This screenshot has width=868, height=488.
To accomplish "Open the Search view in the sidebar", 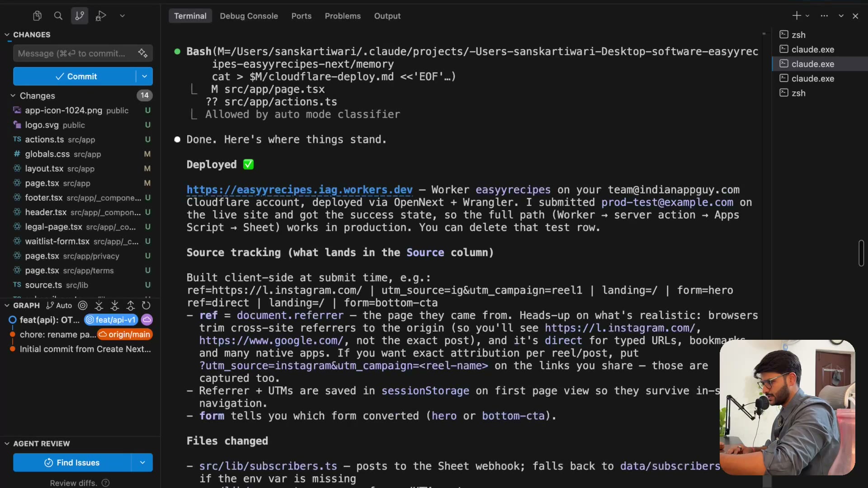I will point(58,16).
